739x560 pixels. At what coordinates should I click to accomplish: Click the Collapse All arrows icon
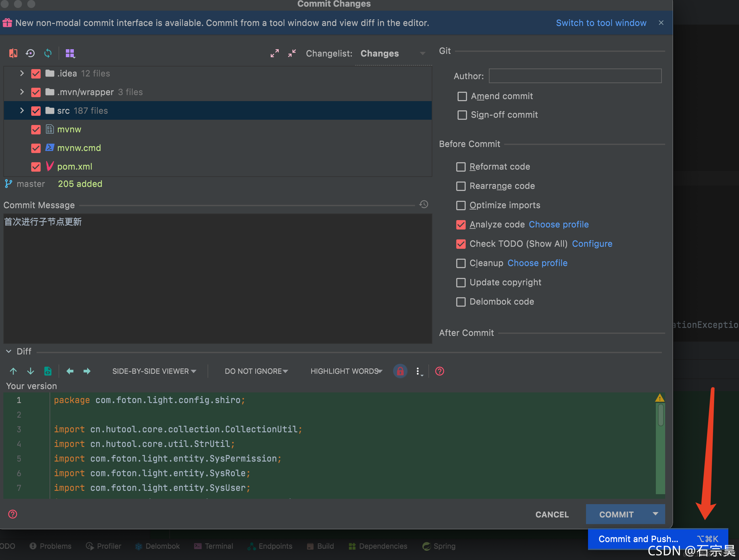[x=292, y=53]
